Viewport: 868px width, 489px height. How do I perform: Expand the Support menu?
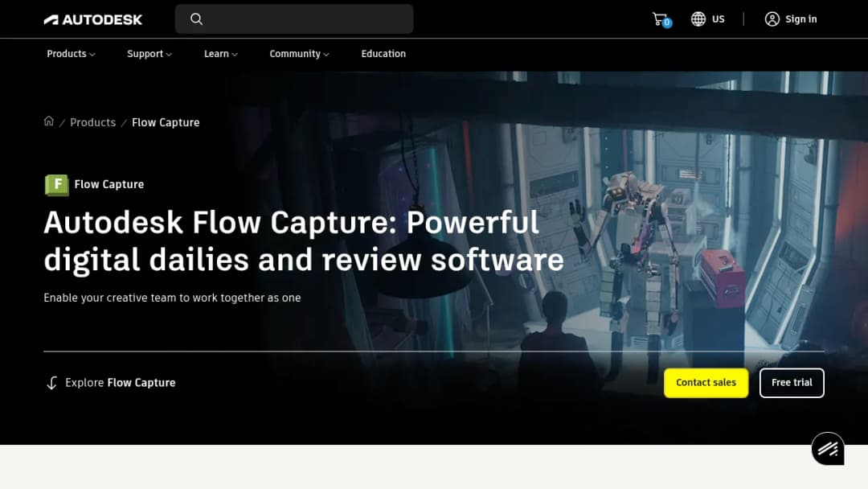(x=149, y=54)
